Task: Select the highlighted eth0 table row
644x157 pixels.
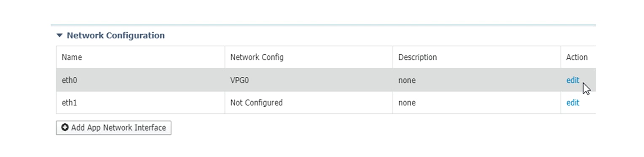Action: click(x=326, y=80)
